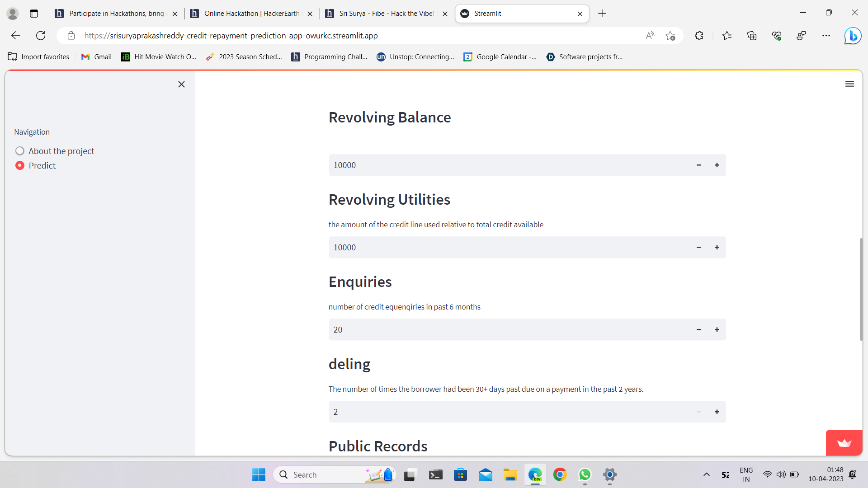Open the Gmail bookmark
This screenshot has width=868, height=488.
point(96,57)
